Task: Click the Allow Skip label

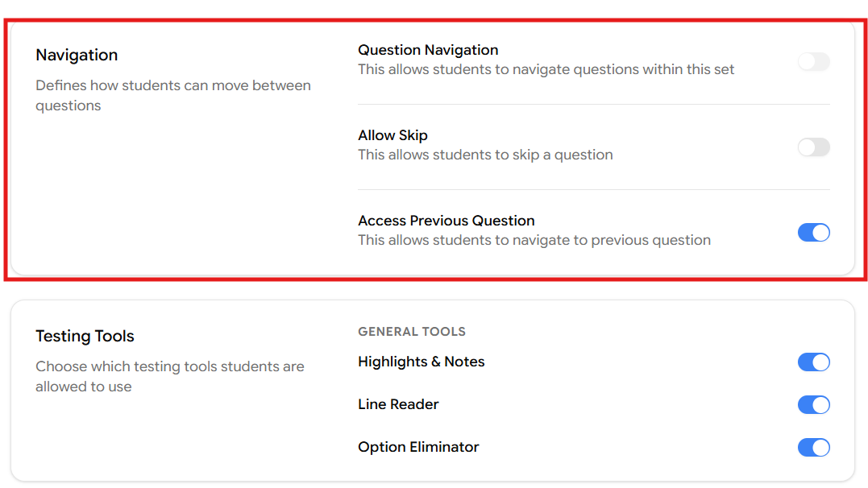Action: point(392,135)
